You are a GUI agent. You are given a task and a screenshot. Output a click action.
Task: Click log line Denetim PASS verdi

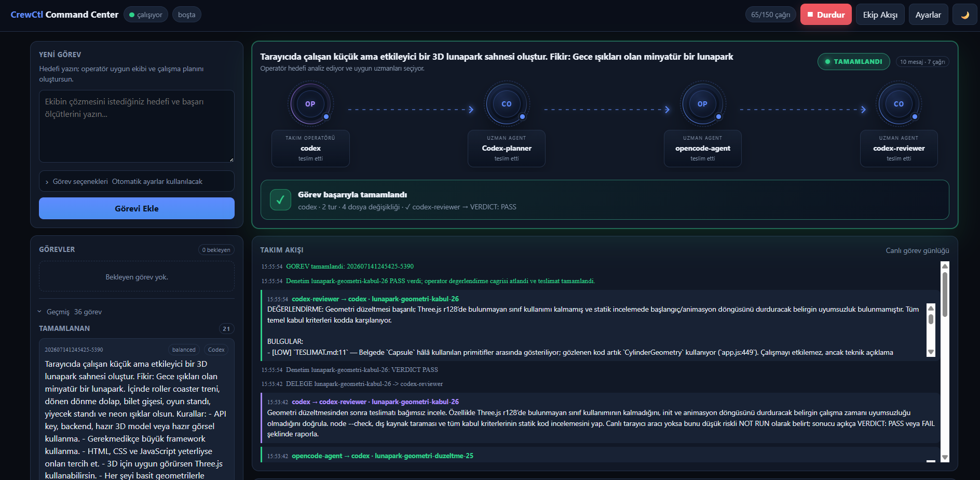[440, 281]
